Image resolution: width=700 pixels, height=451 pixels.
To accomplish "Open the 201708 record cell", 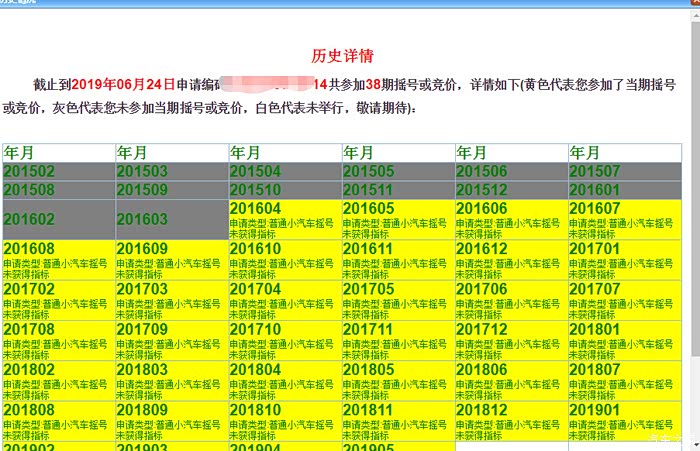I will pyautogui.click(x=59, y=340).
